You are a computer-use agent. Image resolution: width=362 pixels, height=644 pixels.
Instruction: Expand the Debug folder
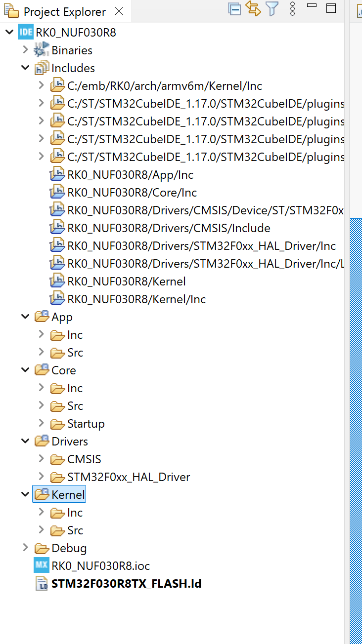[x=26, y=548]
